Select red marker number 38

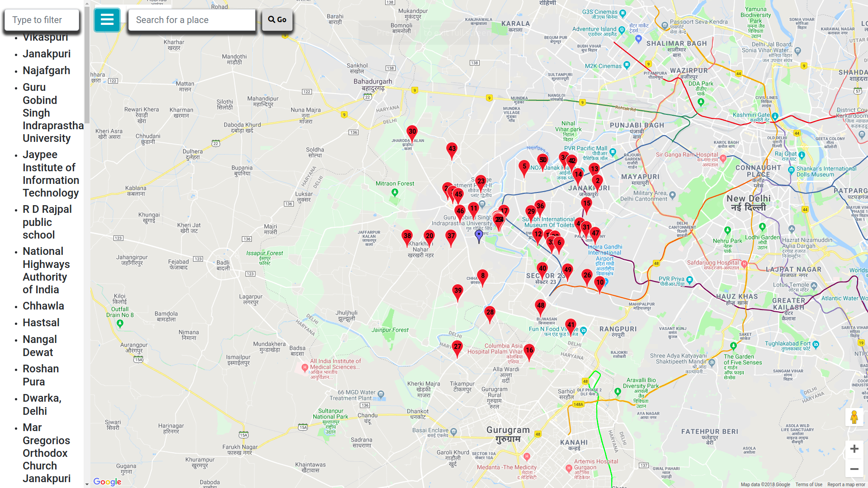tap(407, 237)
